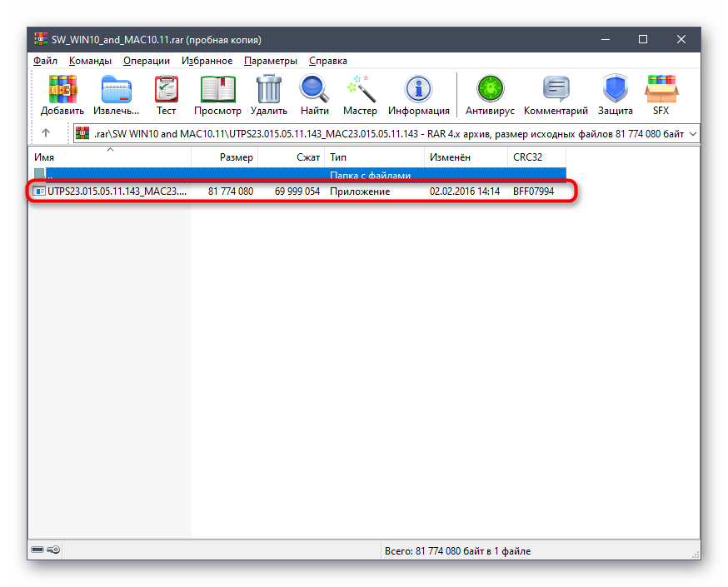Select the parent folder '..' row
This screenshot has height=587, width=728.
(x=300, y=175)
